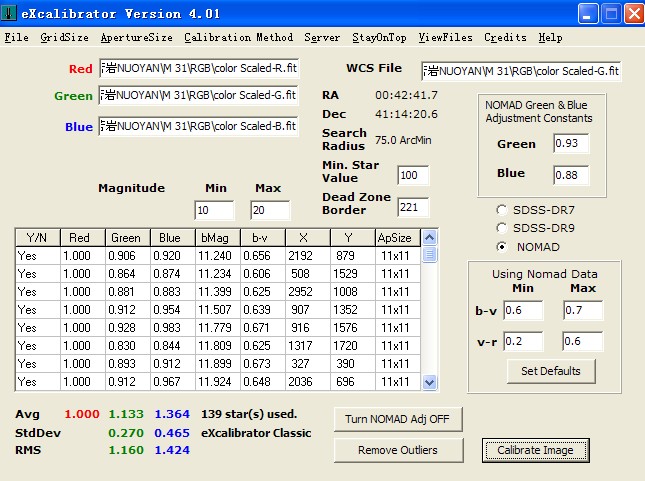Click the star table scroll up arrow
The image size is (645, 481).
429,237
